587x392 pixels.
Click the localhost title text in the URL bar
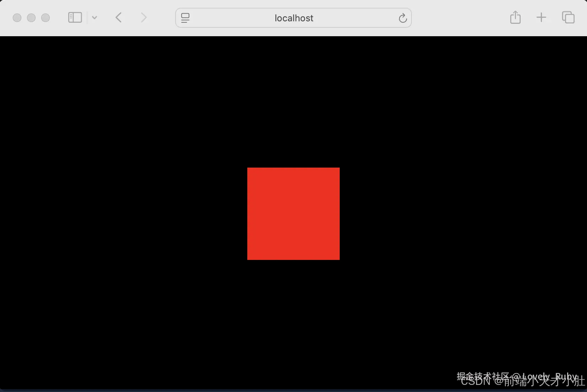[293, 18]
